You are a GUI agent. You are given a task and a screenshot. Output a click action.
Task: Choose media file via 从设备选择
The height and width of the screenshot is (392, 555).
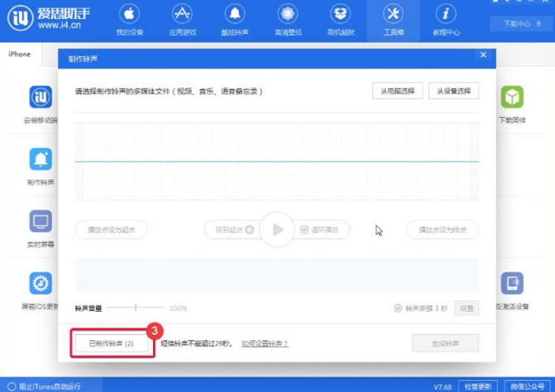coord(453,91)
